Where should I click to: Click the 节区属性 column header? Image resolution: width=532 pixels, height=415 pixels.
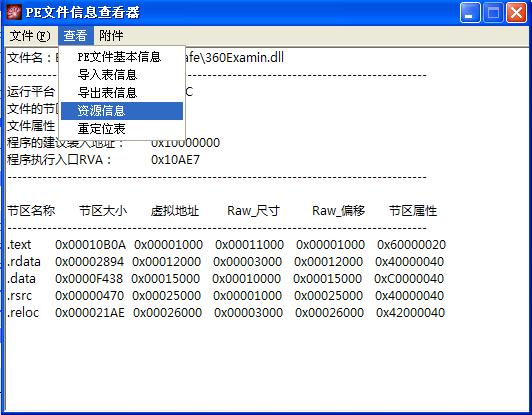[x=413, y=211]
